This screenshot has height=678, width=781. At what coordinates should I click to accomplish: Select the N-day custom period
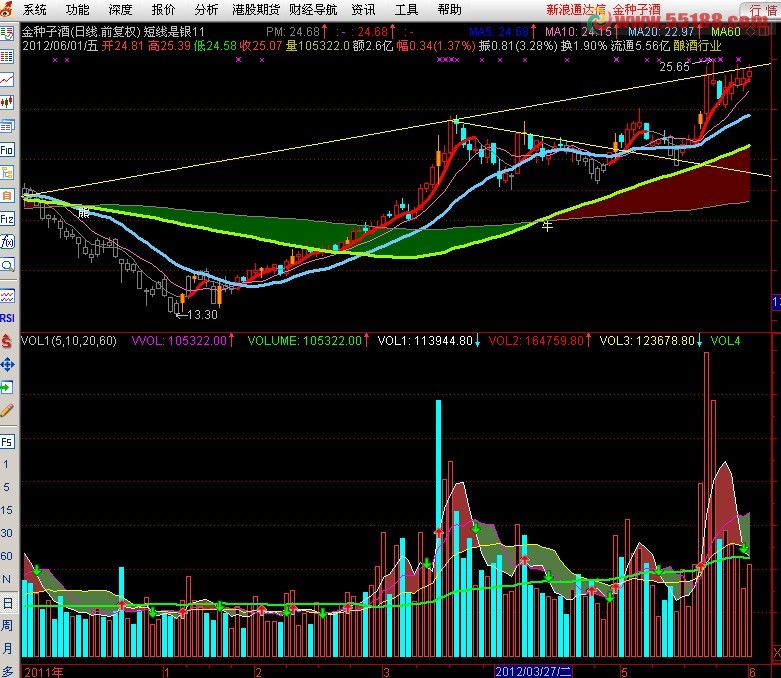(6, 579)
